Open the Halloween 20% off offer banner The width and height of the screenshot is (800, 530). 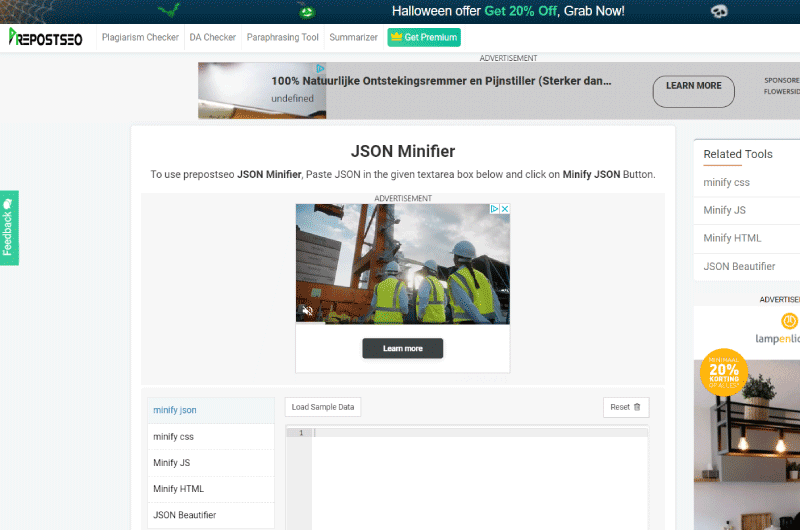pyautogui.click(x=508, y=11)
